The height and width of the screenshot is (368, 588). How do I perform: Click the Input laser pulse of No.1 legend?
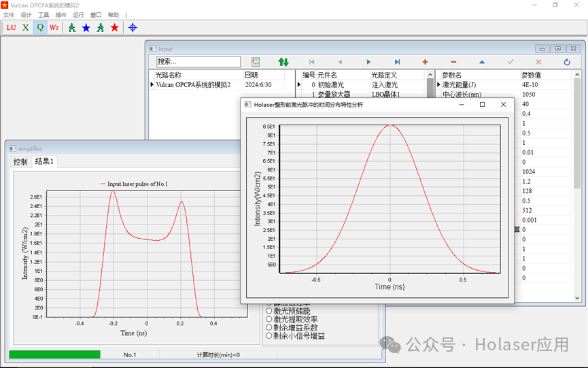click(x=134, y=184)
